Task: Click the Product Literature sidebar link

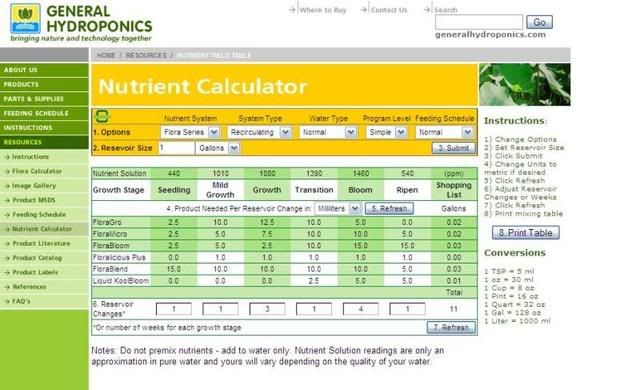Action: [x=41, y=243]
